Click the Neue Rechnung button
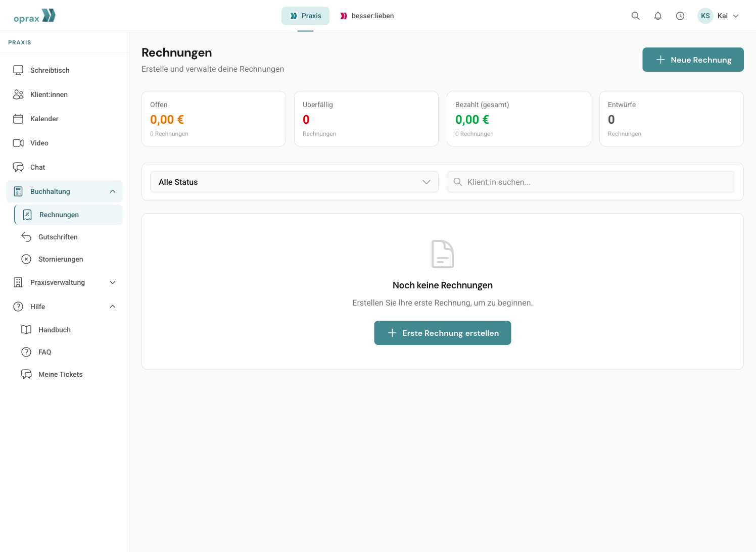756x552 pixels. [x=693, y=60]
